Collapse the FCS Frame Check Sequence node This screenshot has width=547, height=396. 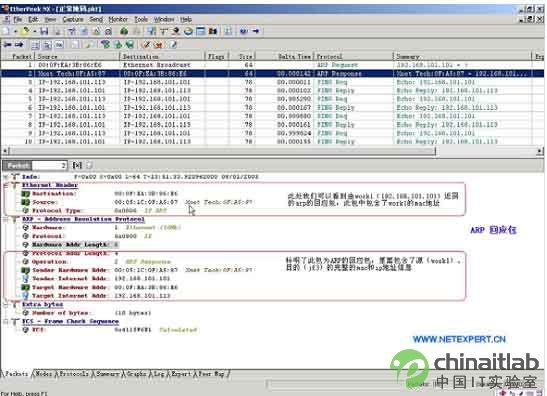(6, 321)
